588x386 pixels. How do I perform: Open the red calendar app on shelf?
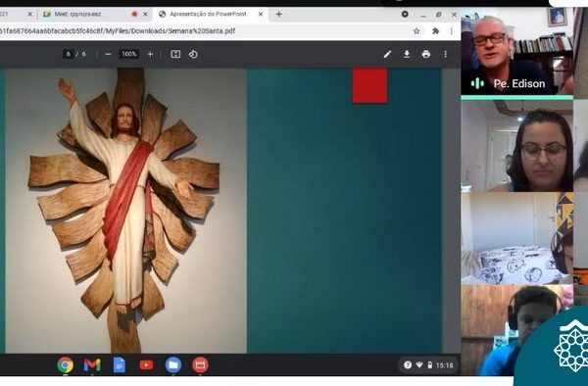(200, 364)
